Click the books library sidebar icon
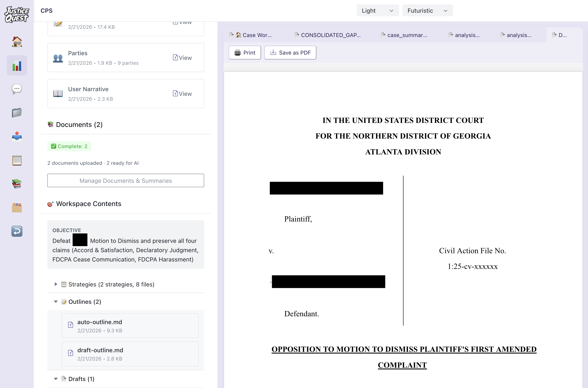Screen dimensions: 588x388 16,184
